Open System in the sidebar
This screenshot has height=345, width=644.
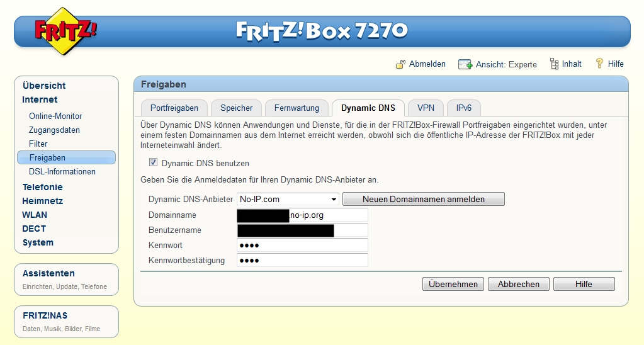point(38,243)
